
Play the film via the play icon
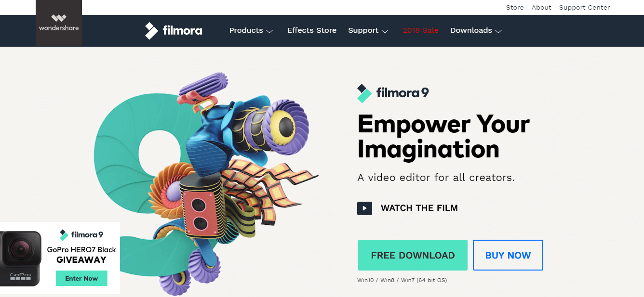tap(364, 208)
